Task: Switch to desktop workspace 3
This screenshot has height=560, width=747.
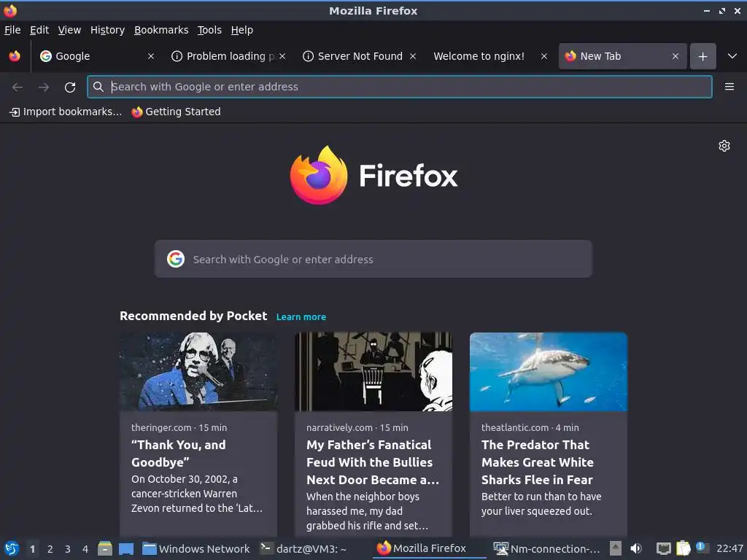Action: 68,549
